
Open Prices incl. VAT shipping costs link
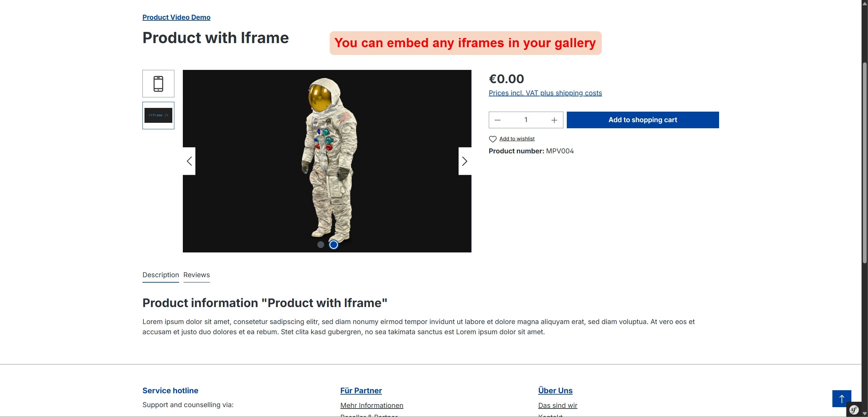tap(545, 93)
